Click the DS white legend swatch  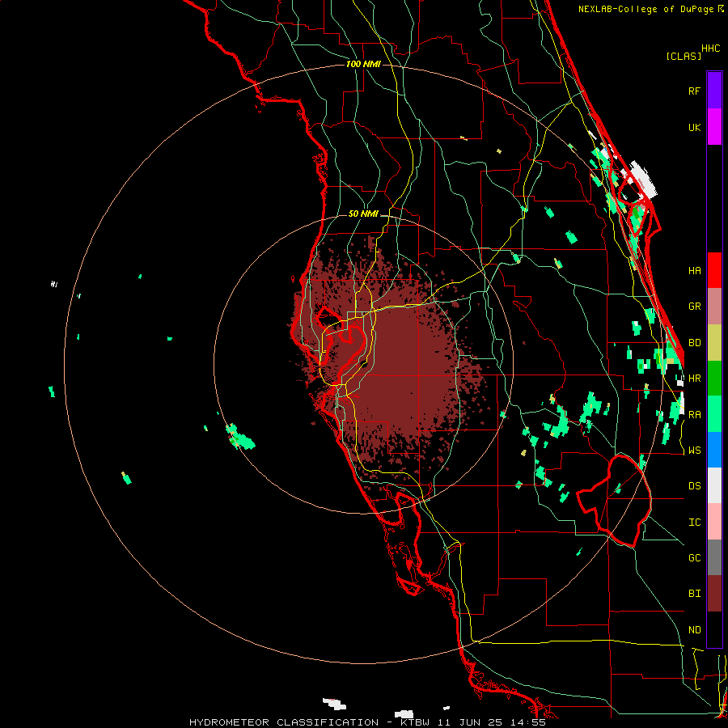(714, 485)
